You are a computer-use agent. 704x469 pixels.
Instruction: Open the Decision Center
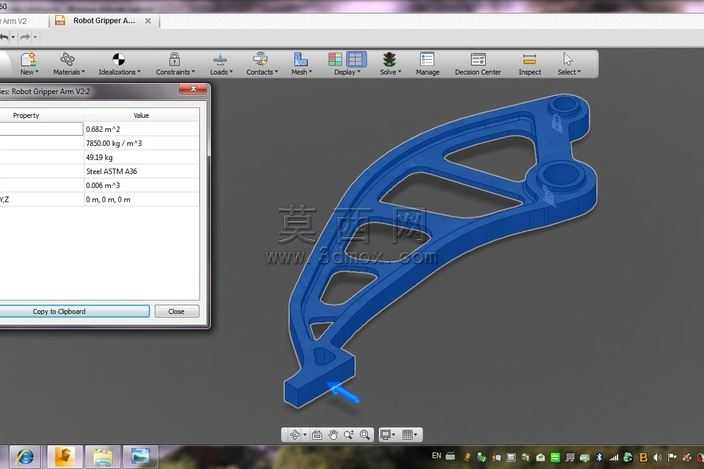[x=478, y=63]
